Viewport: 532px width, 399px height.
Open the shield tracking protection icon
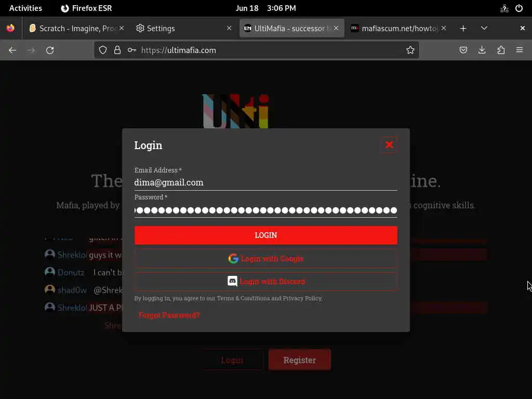coord(103,50)
